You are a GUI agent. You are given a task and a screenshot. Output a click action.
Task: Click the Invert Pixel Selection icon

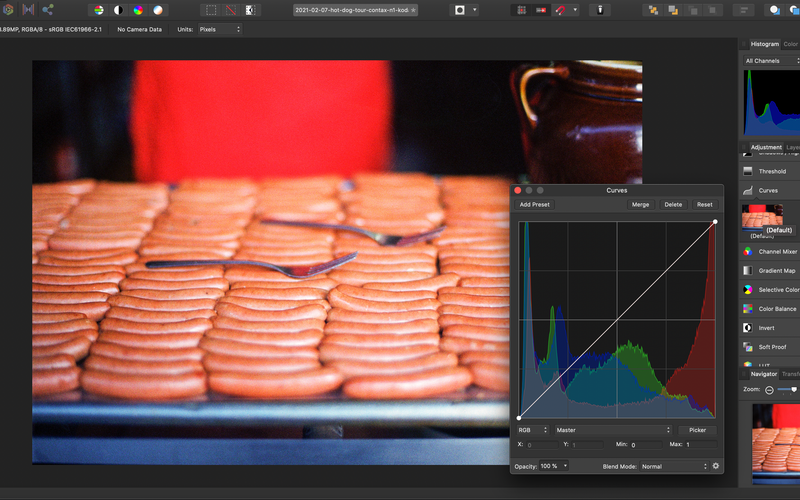coord(251,10)
